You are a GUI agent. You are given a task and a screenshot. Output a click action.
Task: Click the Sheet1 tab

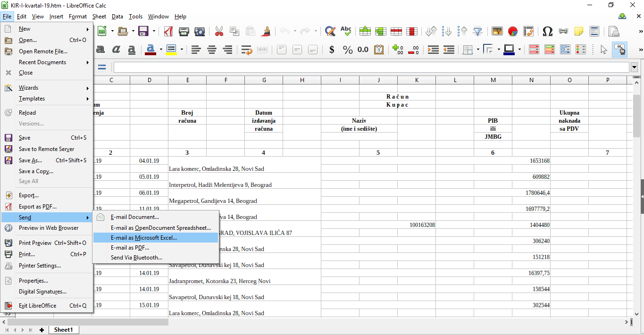[63, 330]
